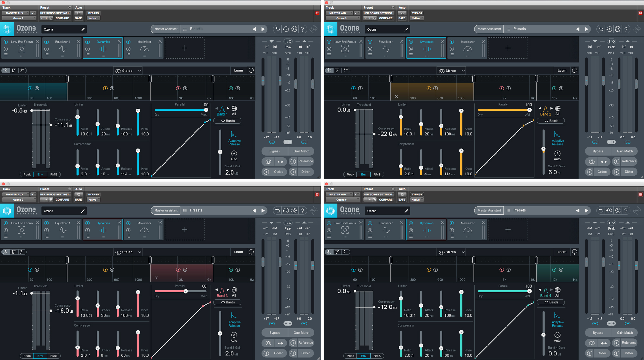Click the pencil icon beside the Ozone name in the Band 1 window

(83, 29)
